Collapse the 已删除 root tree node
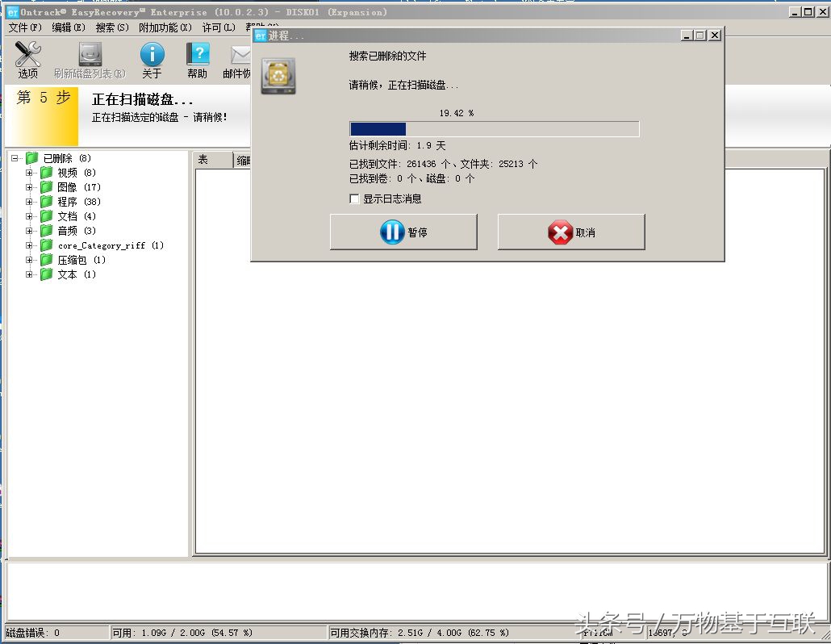Screen dimensions: 831x644 click(x=15, y=158)
